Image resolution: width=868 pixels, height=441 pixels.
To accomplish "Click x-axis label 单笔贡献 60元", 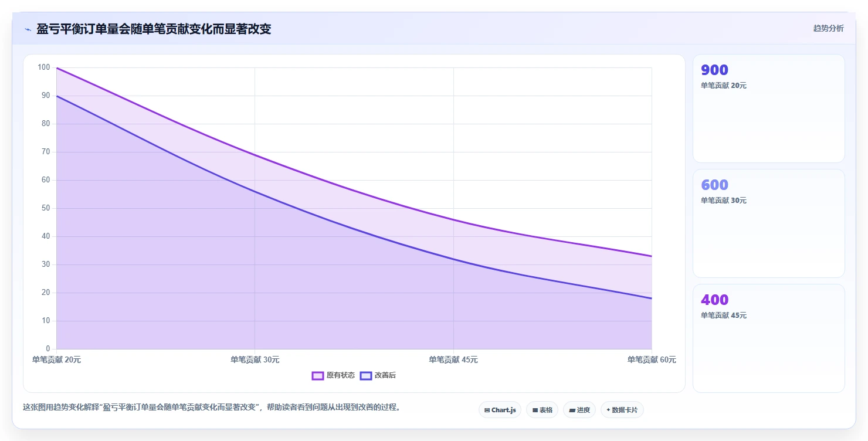I will pyautogui.click(x=652, y=360).
